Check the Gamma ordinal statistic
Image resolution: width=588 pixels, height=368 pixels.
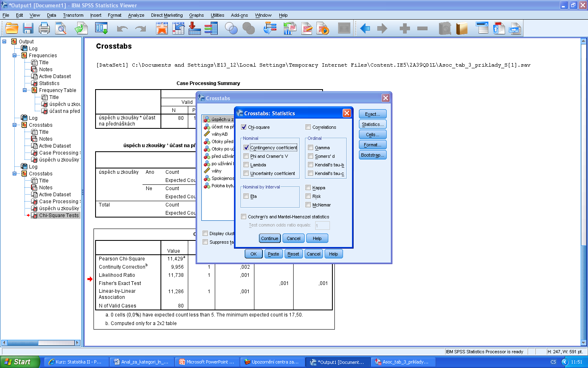311,148
